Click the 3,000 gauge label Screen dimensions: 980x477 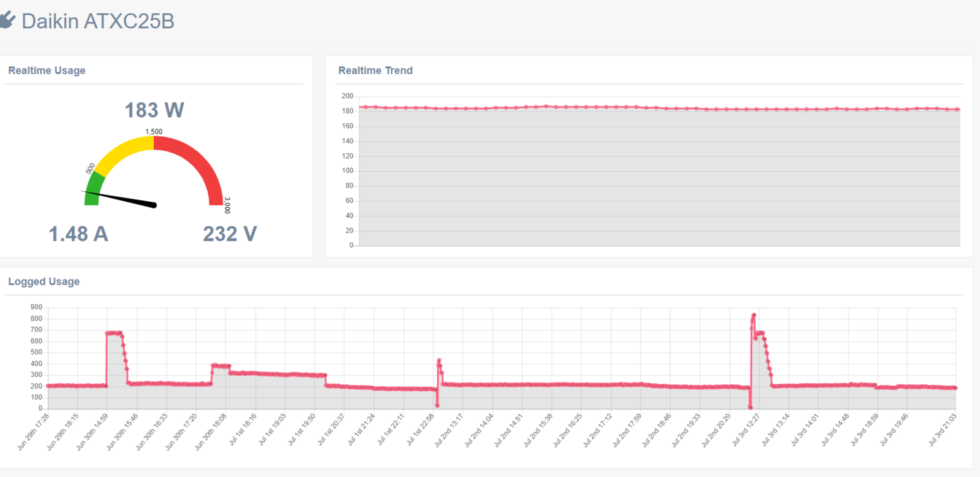click(x=227, y=205)
